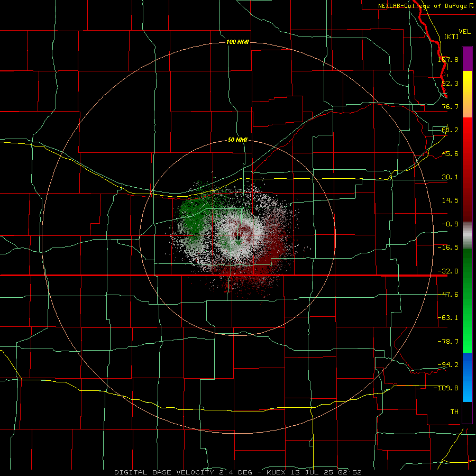Pick the purple segment of the color bar
This screenshot has height=476, width=476.
click(467, 59)
